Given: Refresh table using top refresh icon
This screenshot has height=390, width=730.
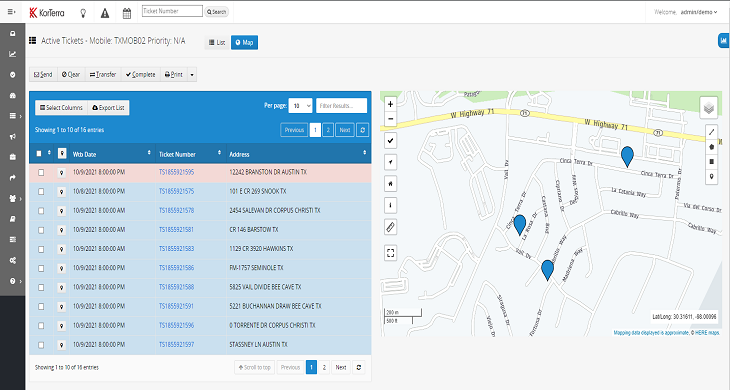Looking at the screenshot, I should (363, 130).
